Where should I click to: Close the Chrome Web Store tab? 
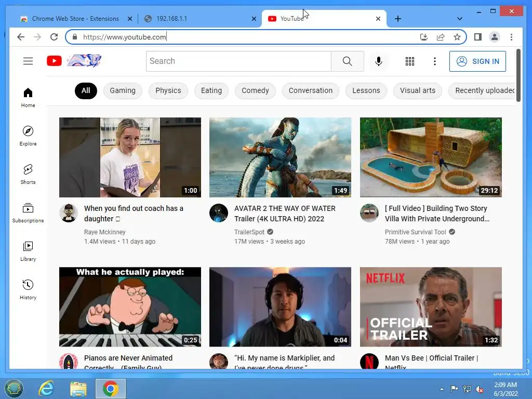click(x=129, y=19)
